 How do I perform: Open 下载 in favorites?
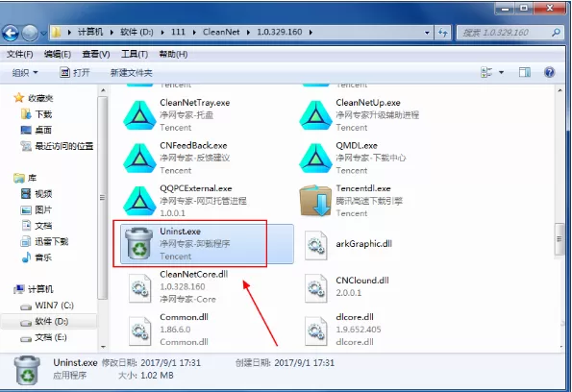pos(37,114)
